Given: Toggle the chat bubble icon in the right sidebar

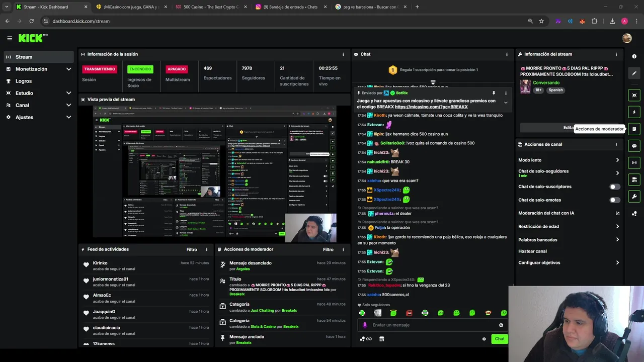Looking at the screenshot, I should (634, 146).
